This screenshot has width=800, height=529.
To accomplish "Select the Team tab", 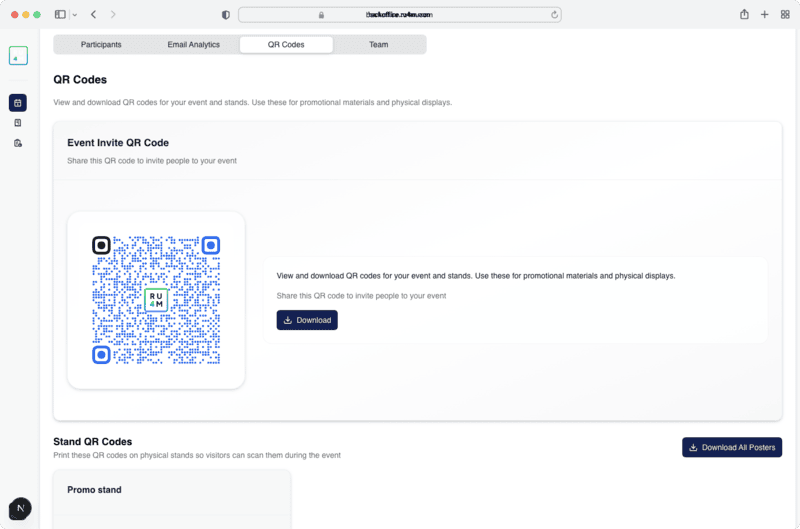I will point(378,45).
